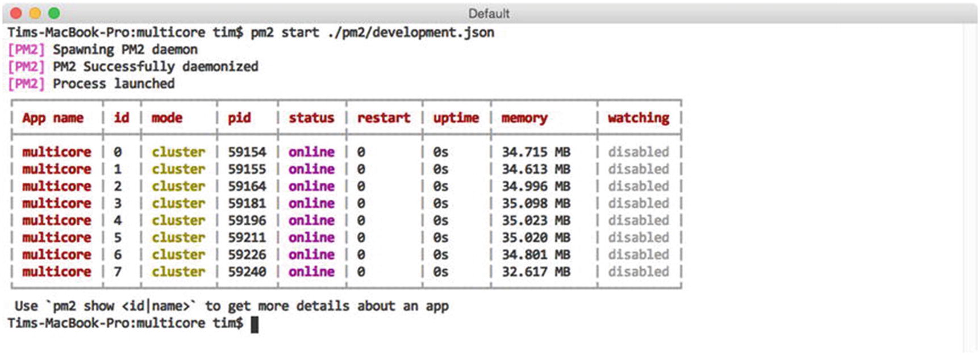
Task: Click 'disabled' watching value for id 7
Action: [x=638, y=272]
